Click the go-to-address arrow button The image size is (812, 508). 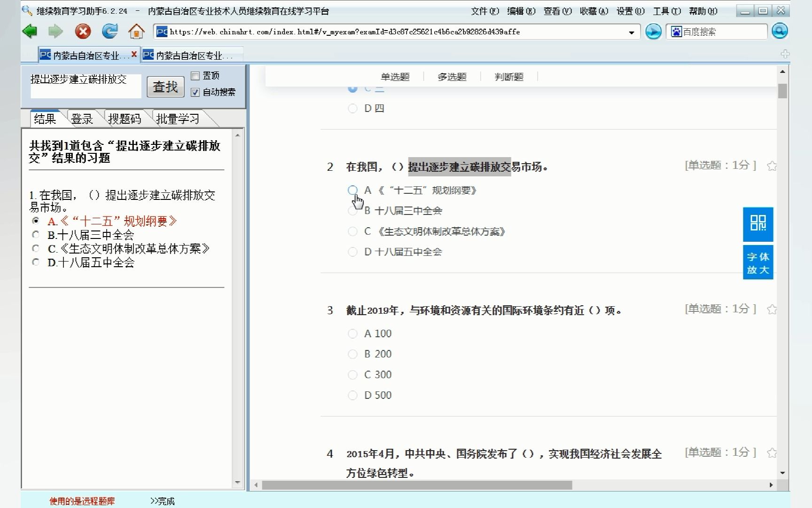[653, 32]
